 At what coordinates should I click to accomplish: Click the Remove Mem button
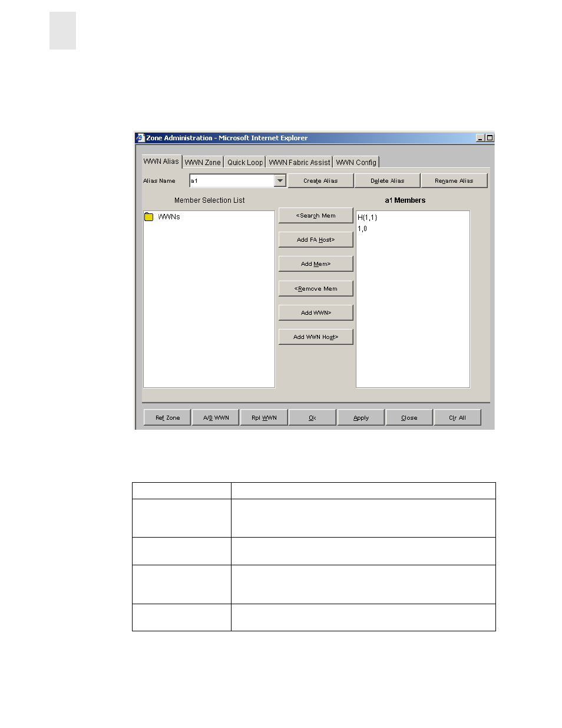(316, 289)
